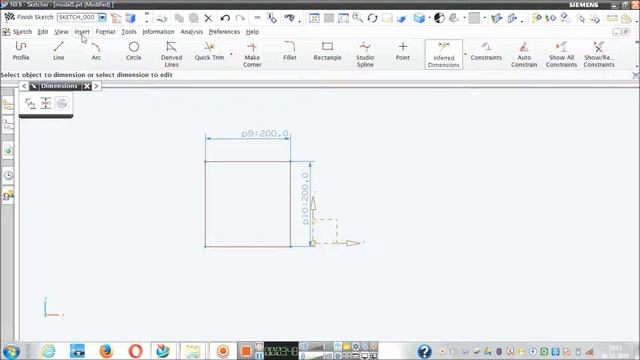
Task: Click the blue help question mark icon
Action: coord(424,351)
